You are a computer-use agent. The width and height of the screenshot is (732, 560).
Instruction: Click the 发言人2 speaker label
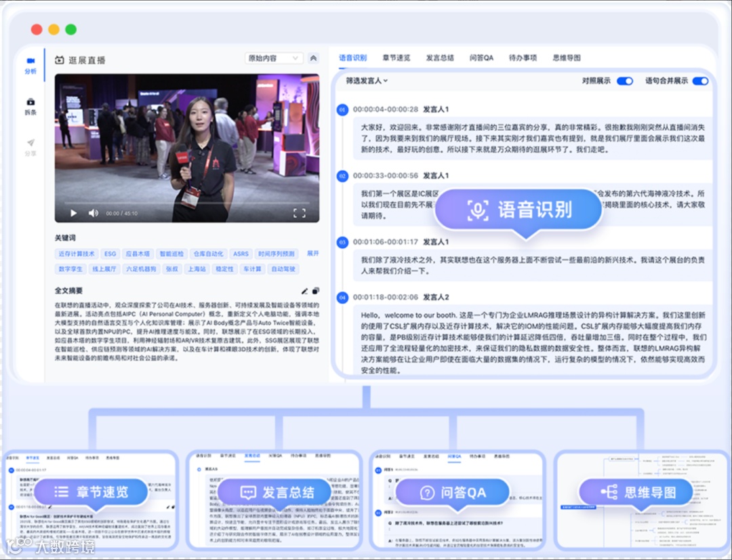(x=436, y=297)
